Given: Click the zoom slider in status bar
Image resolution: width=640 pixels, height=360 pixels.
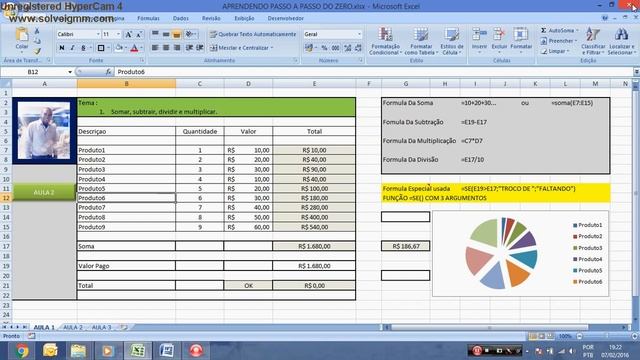Looking at the screenshot, I should pyautogui.click(x=607, y=336).
